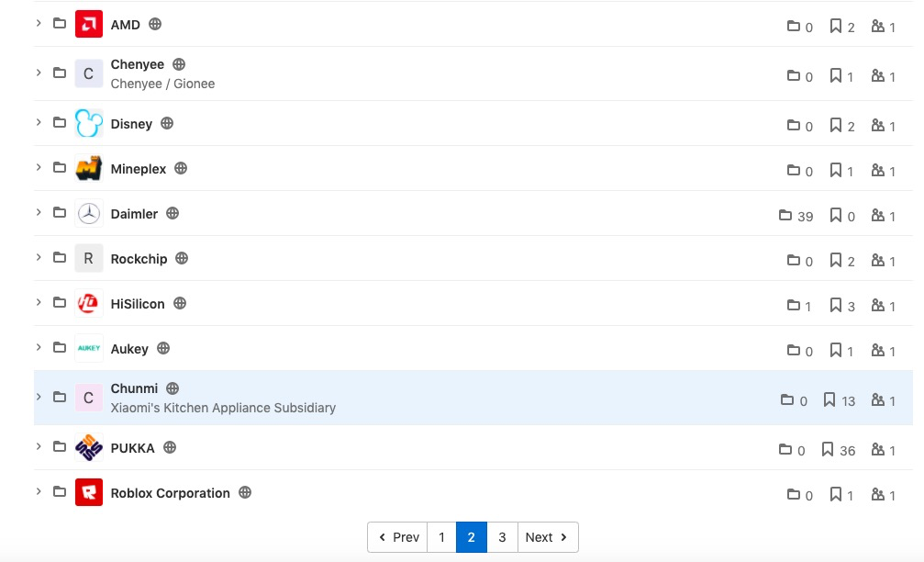Click the AMD red logo avatar
The image size is (924, 562).
(x=88, y=25)
